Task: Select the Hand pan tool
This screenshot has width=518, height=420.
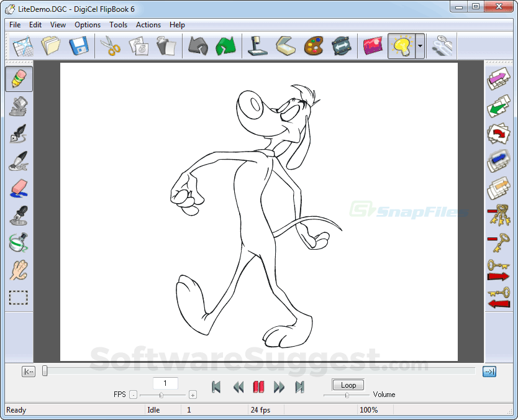Action: [19, 270]
